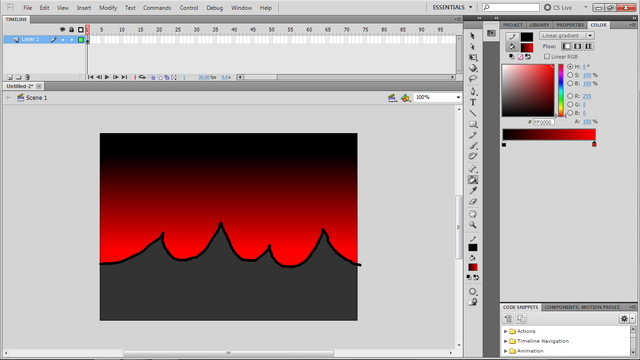Click the rainbow hue slider bar
This screenshot has height=360, width=640.
point(561,90)
